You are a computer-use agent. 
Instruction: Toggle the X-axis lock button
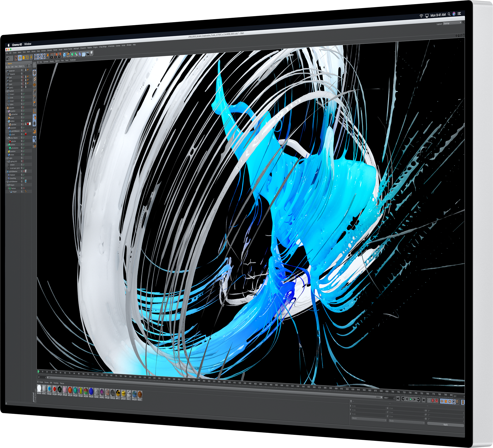[36, 56]
